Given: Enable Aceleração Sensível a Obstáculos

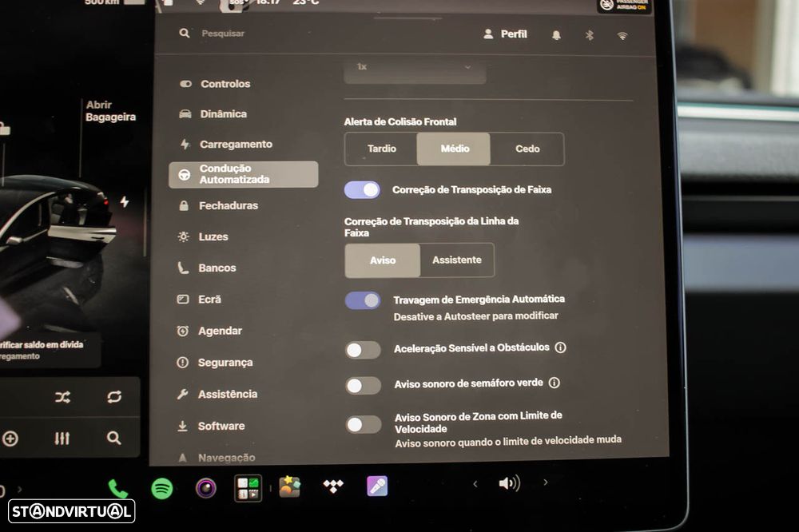Looking at the screenshot, I should pos(363,350).
